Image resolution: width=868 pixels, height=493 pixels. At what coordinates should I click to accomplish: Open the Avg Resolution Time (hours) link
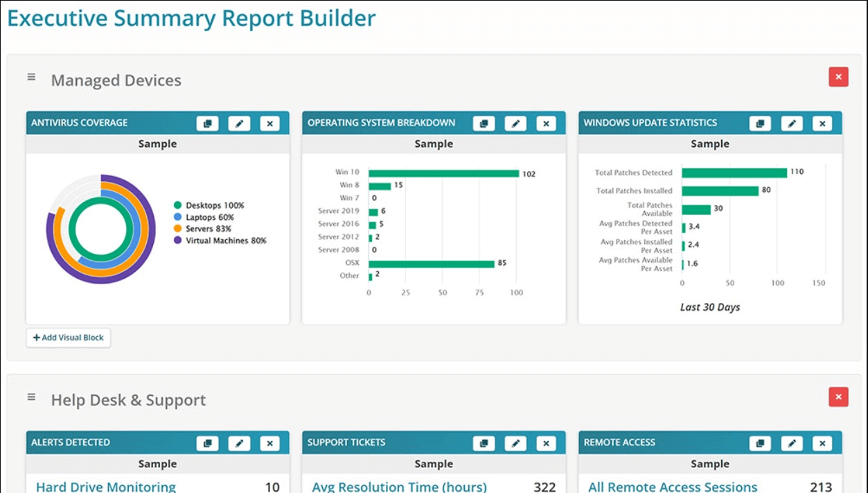(400, 487)
